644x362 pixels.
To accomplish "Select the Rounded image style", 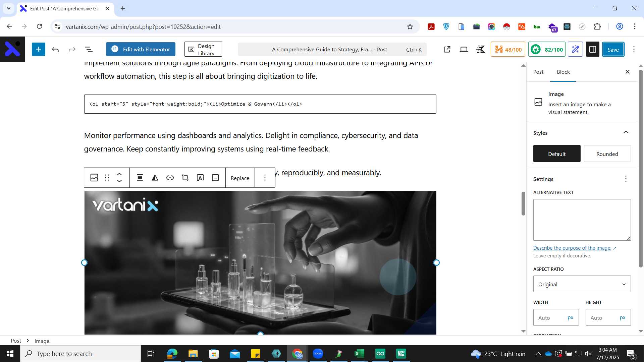I will pyautogui.click(x=607, y=154).
